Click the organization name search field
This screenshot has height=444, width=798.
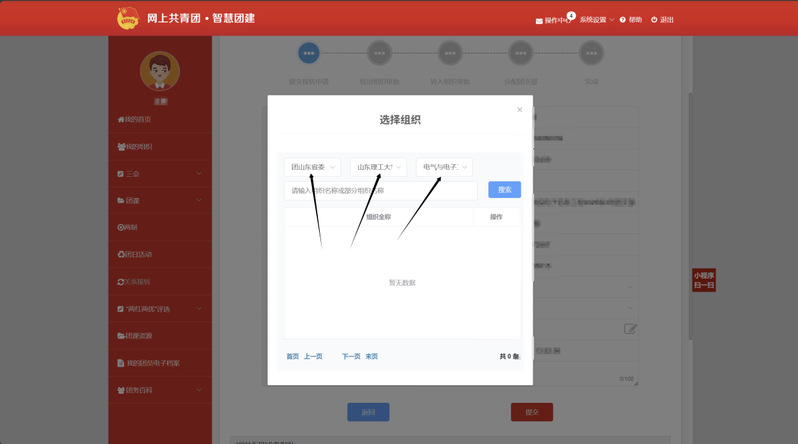click(x=381, y=190)
